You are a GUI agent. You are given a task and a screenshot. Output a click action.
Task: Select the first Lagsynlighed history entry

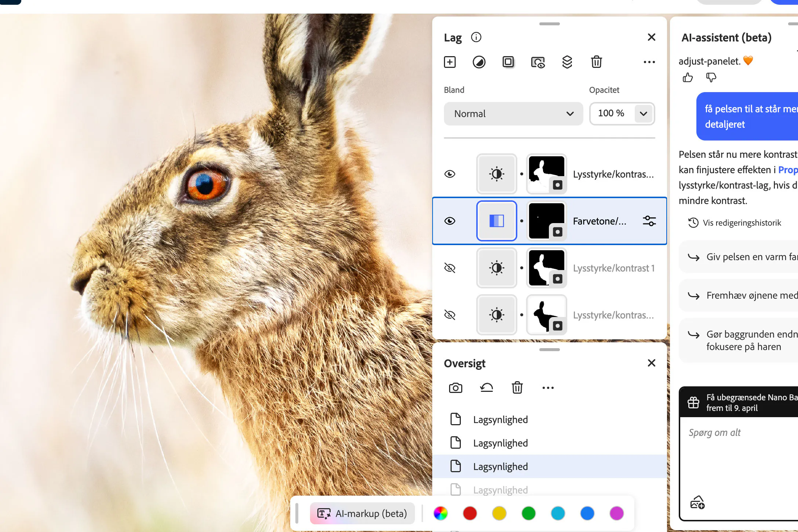pos(500,419)
